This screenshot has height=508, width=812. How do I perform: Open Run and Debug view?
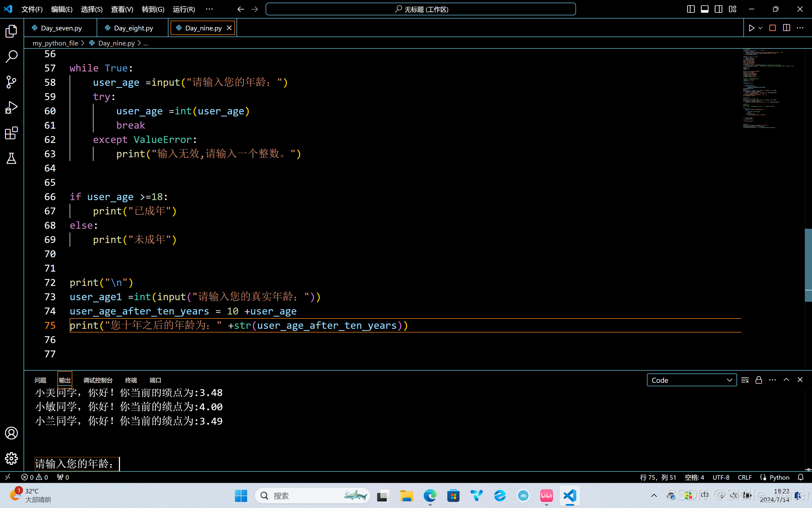[11, 107]
